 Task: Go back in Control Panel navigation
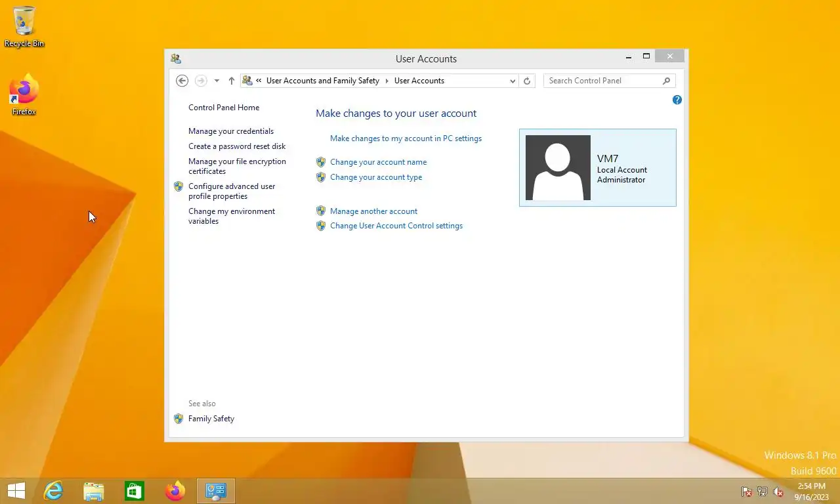point(182,81)
